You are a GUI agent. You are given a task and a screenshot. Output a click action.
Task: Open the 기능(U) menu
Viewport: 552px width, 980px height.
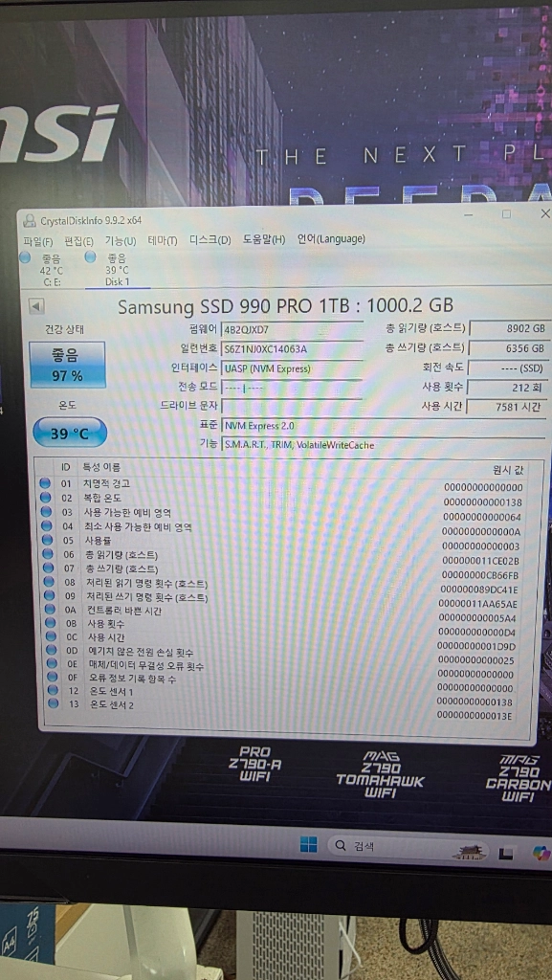(120, 240)
